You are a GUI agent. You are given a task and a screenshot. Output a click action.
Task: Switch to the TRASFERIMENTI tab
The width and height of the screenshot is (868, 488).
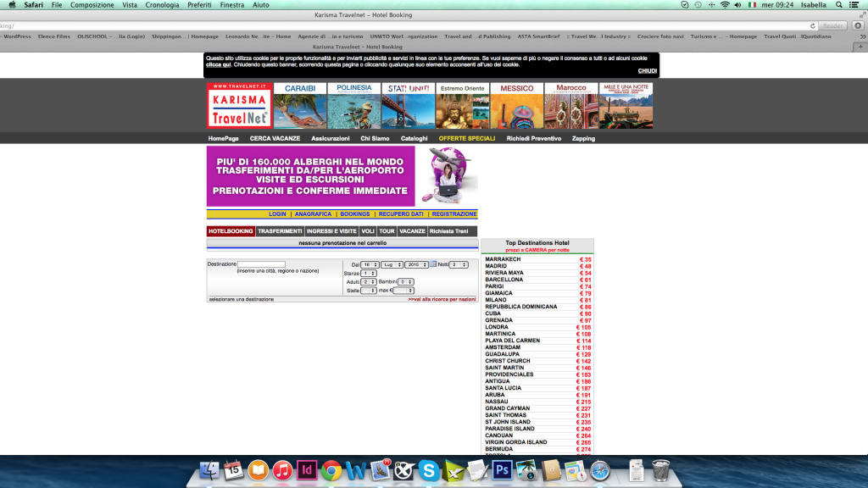(280, 231)
